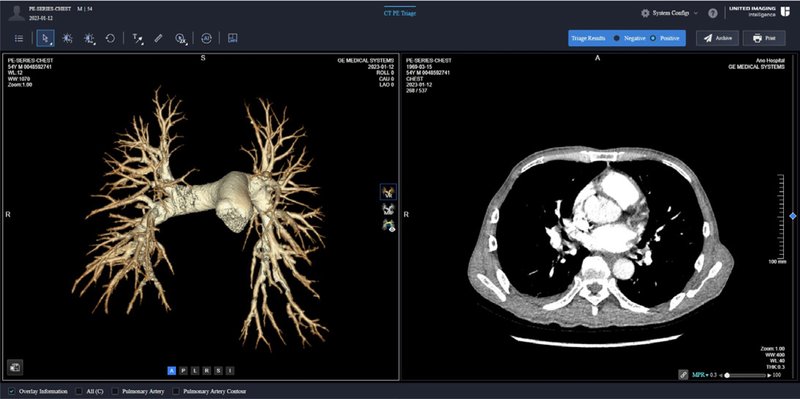Select Positive triage result radio
Image resolution: width=800 pixels, height=399 pixels.
click(653, 38)
